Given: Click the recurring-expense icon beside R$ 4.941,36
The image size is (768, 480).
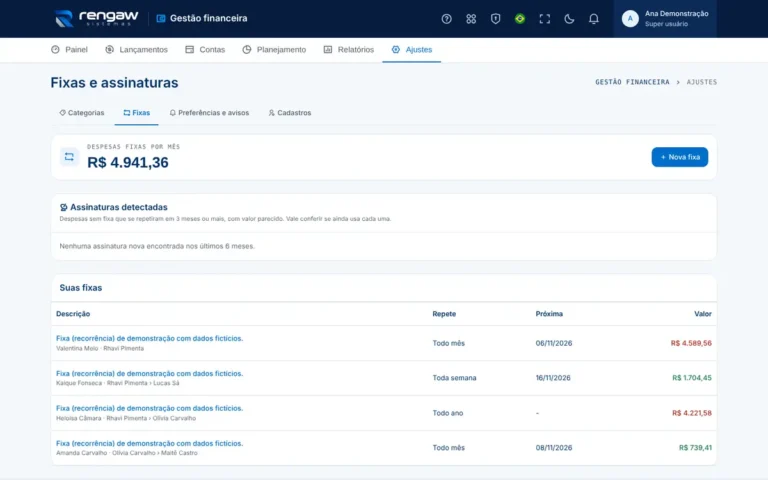Looking at the screenshot, I should (x=69, y=157).
